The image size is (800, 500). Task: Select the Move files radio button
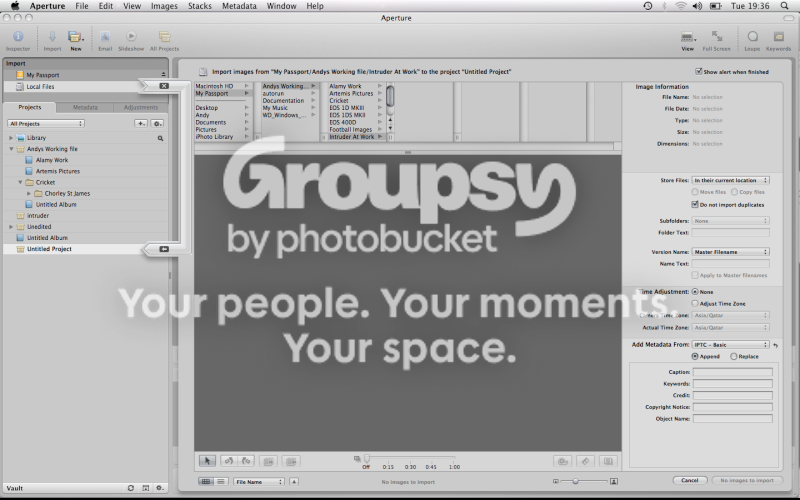click(695, 192)
